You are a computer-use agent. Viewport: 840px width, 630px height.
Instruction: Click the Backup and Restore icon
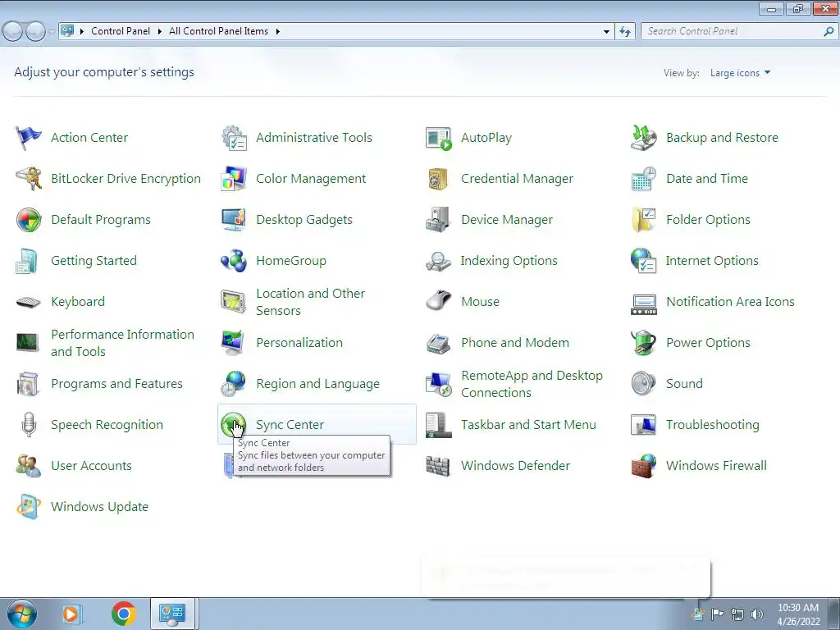(x=644, y=138)
